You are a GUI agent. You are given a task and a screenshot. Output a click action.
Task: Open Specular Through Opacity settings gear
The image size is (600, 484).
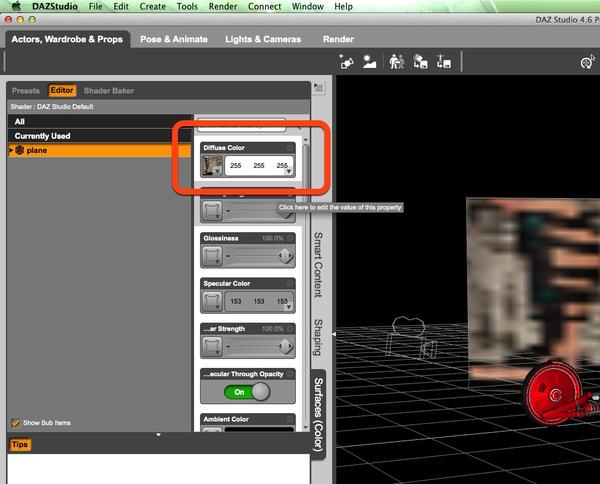click(x=290, y=374)
